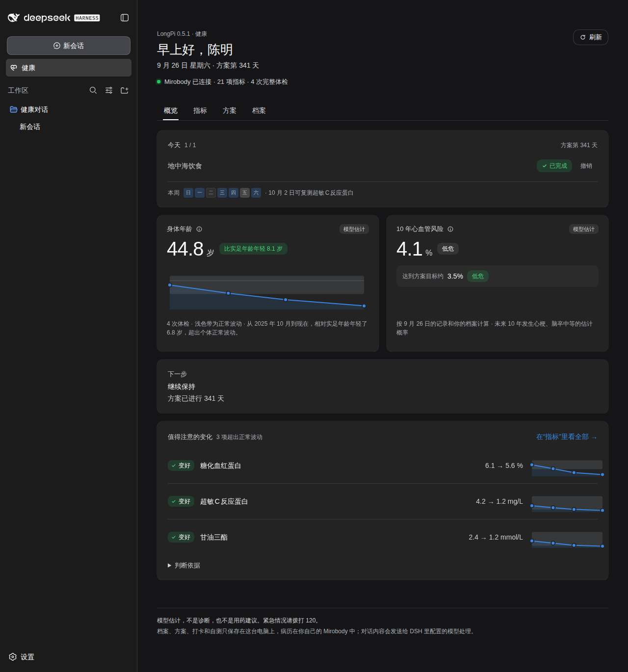The width and height of the screenshot is (628, 672).
Task: Click 继续保持 in 下一步 card
Action: 182,387
